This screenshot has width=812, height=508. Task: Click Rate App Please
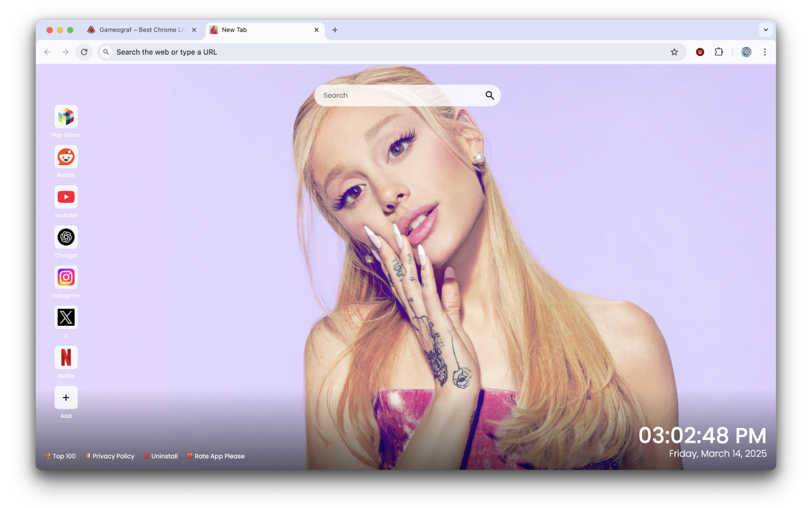point(216,456)
